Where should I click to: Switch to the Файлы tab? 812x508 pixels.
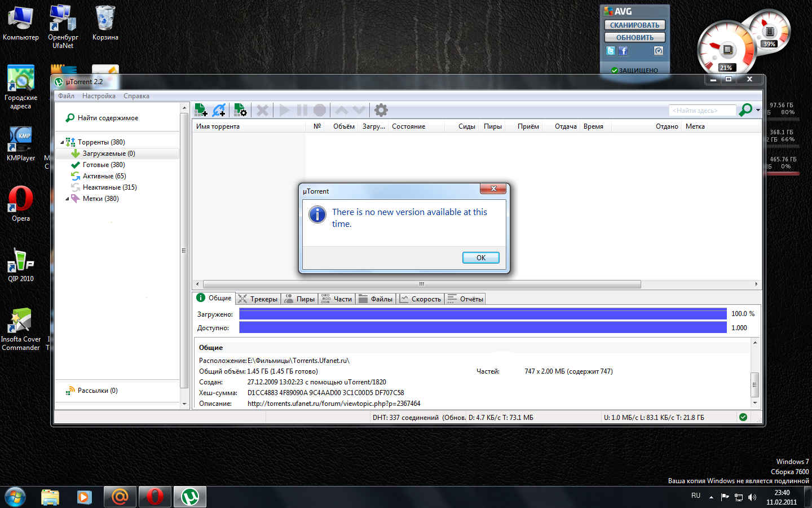coord(376,299)
